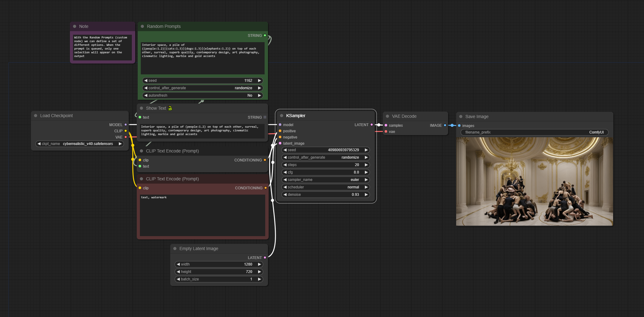Open the ckpt_name checkpoint selector
The height and width of the screenshot is (317, 644).
80,144
